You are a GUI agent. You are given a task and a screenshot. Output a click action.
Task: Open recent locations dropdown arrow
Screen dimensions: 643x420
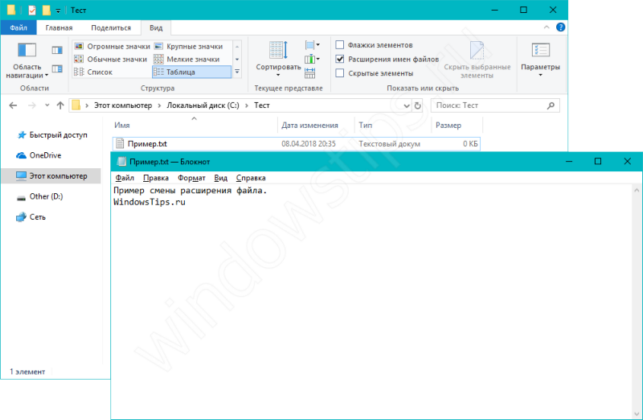coord(47,105)
